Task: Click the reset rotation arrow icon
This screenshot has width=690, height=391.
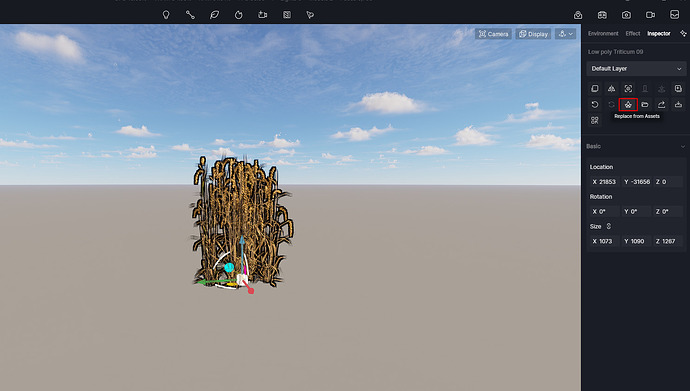Action: coord(595,105)
